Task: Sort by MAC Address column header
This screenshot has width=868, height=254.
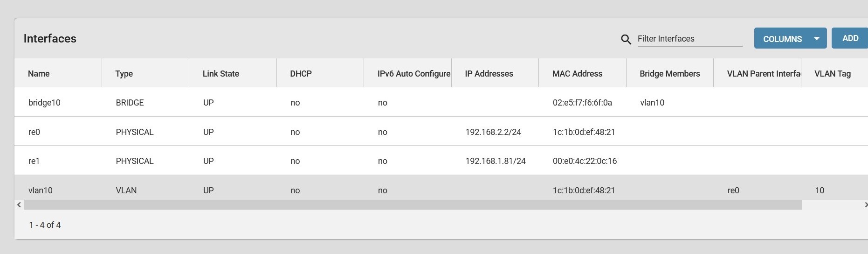Action: [577, 74]
